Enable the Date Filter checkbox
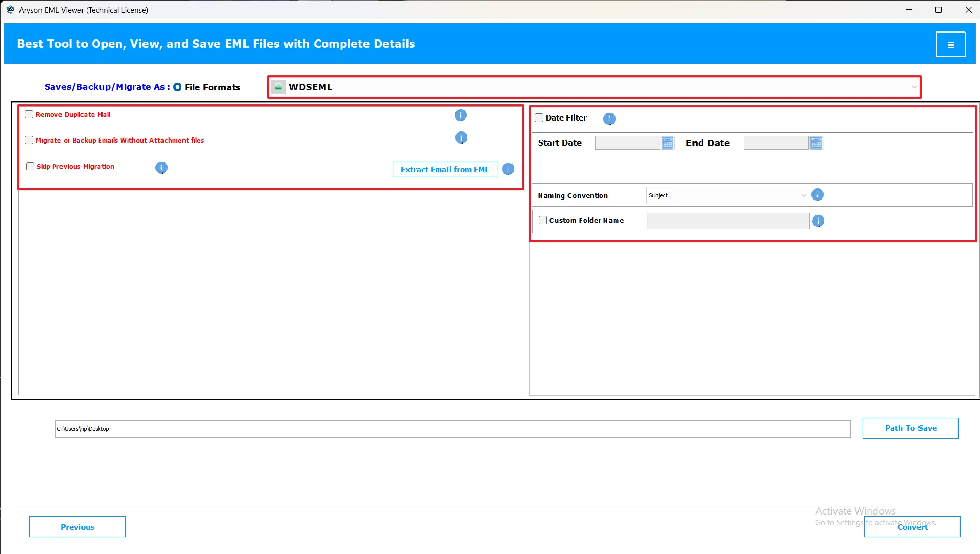This screenshot has width=980, height=554. point(539,118)
